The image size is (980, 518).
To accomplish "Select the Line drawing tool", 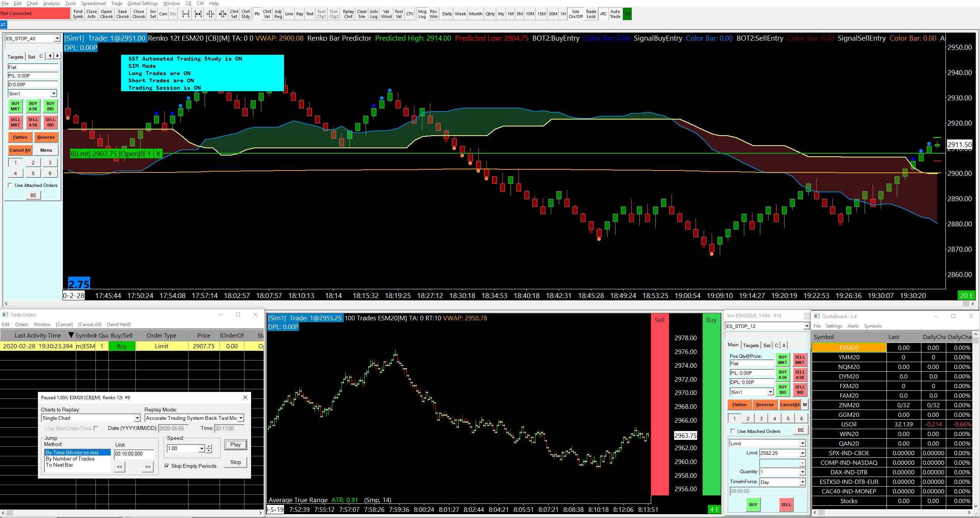I will tap(289, 14).
